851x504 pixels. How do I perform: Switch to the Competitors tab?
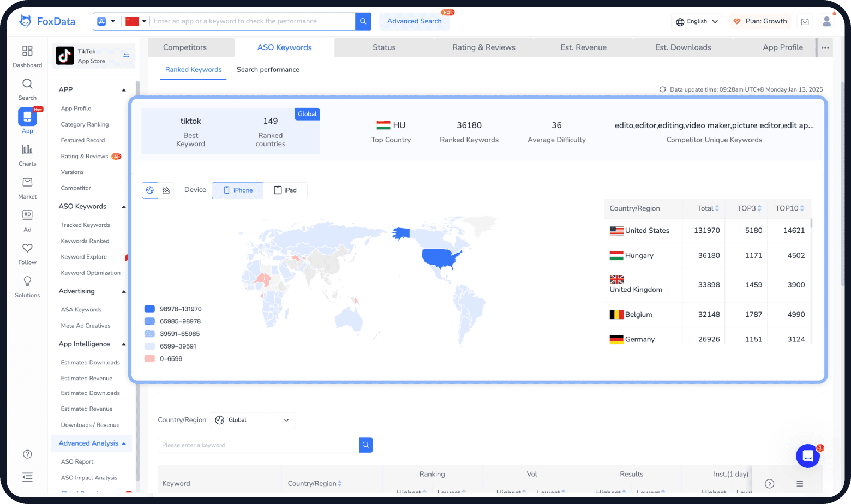185,47
